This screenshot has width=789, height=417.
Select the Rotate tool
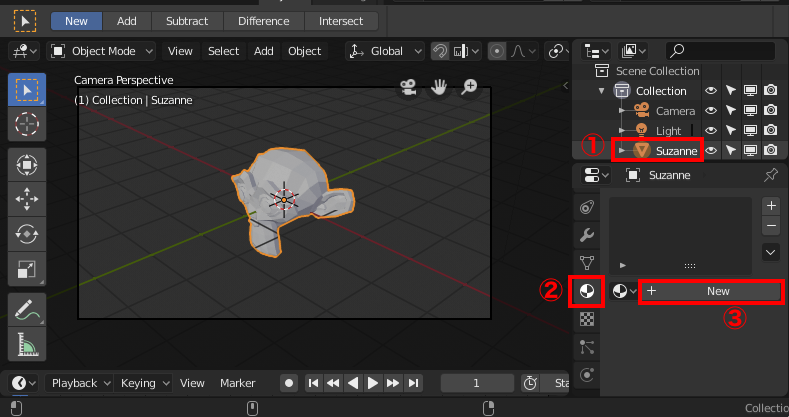click(27, 233)
